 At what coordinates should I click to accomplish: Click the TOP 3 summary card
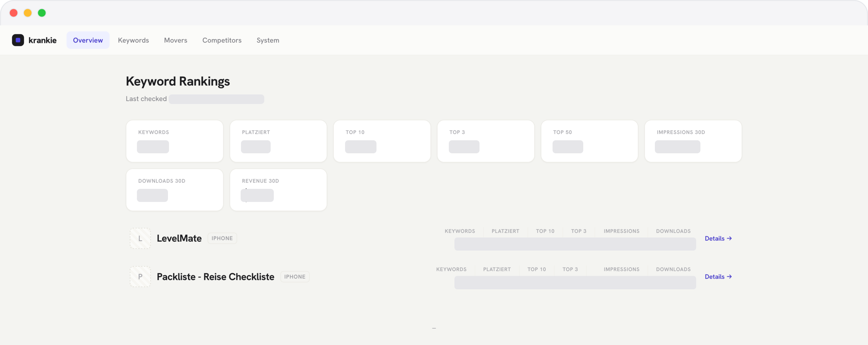coord(486,141)
